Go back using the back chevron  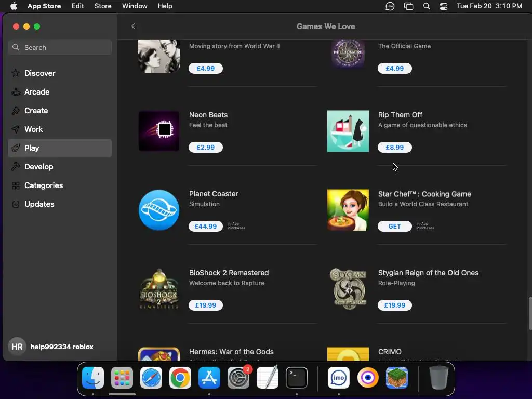click(133, 26)
